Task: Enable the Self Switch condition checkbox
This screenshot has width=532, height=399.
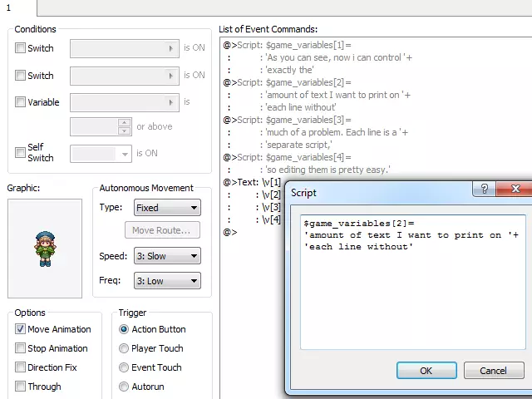Action: [20, 152]
